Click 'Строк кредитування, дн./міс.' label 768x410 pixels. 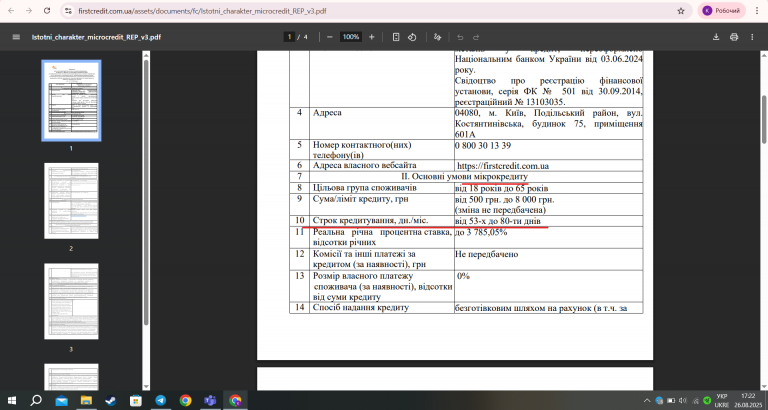[371, 221]
